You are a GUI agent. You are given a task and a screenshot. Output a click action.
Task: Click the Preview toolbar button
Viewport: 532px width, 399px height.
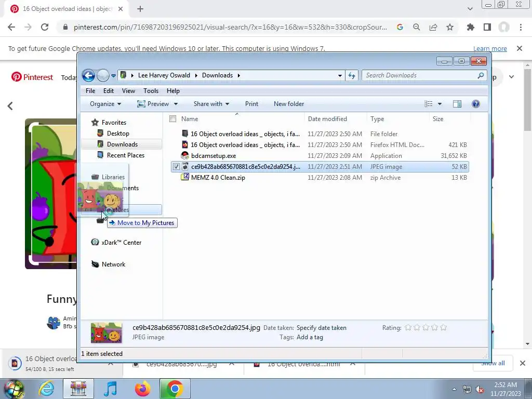(x=153, y=104)
